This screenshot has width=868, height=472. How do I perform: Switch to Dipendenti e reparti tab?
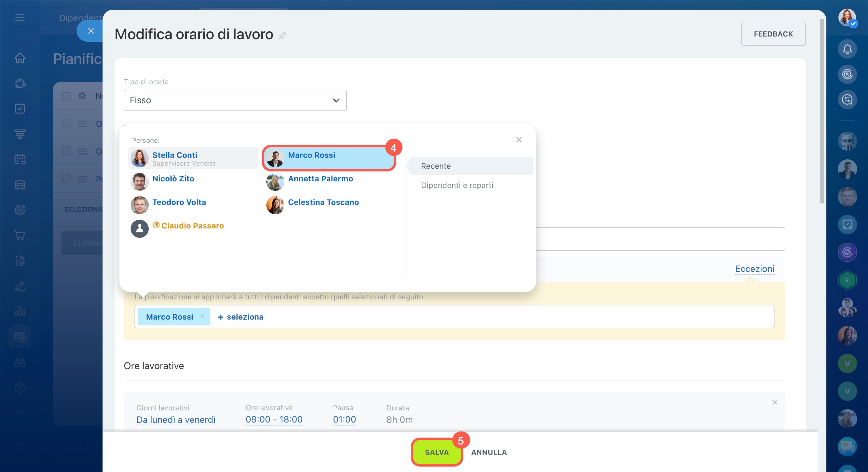[x=457, y=185]
